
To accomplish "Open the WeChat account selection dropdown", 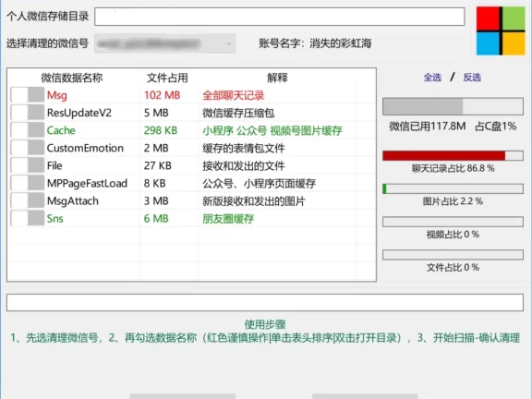I will coord(165,43).
